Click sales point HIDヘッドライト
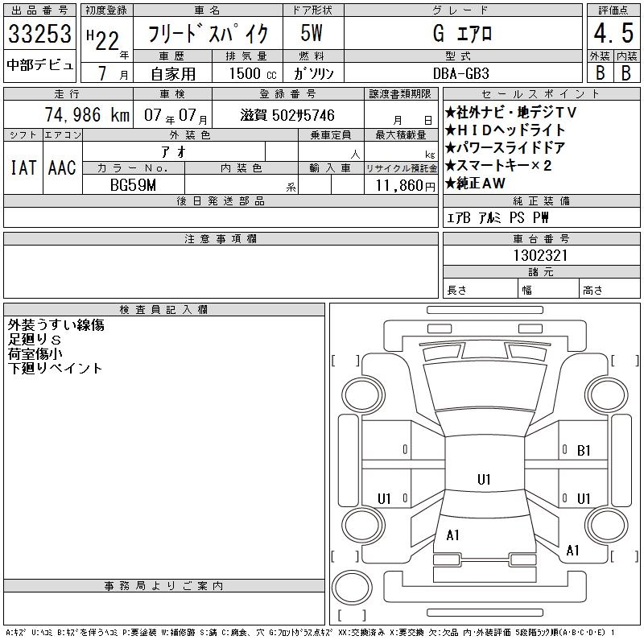Image resolution: width=644 pixels, height=644 pixels. (506, 130)
